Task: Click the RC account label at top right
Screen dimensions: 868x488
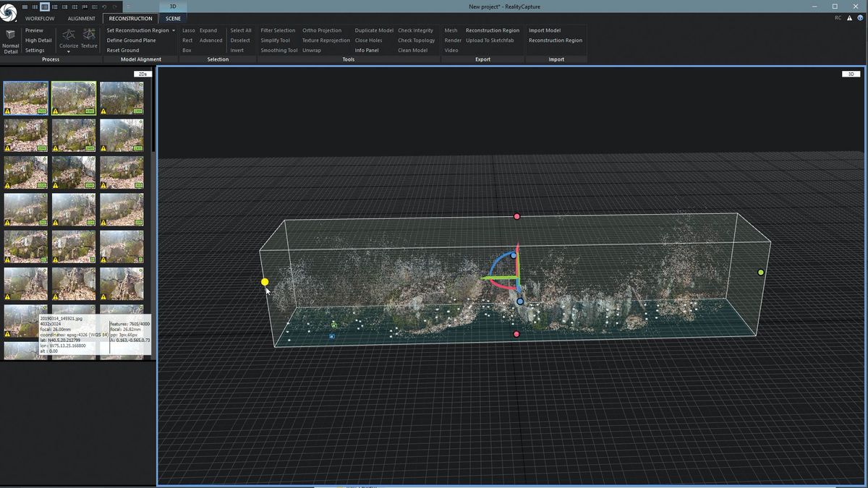Action: (838, 17)
